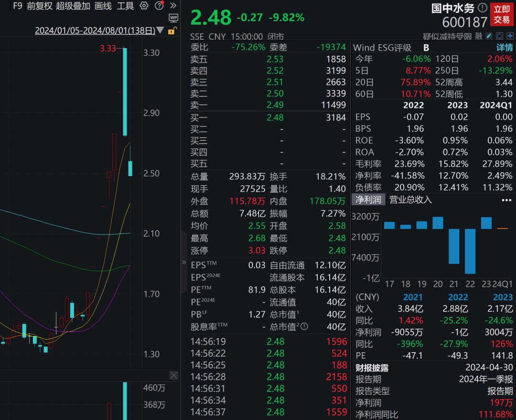Open ESG rating 详情 link
Screen dimensions: 516x420
click(x=504, y=48)
